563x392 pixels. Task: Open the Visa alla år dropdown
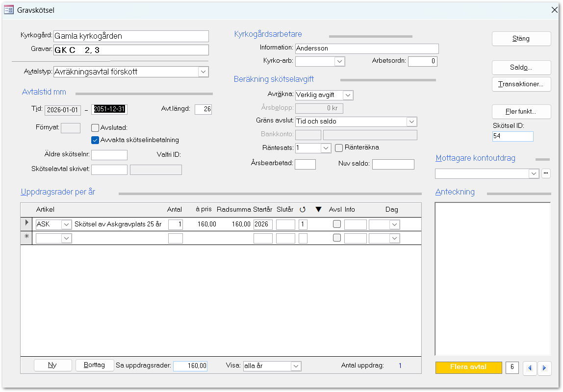pos(296,366)
